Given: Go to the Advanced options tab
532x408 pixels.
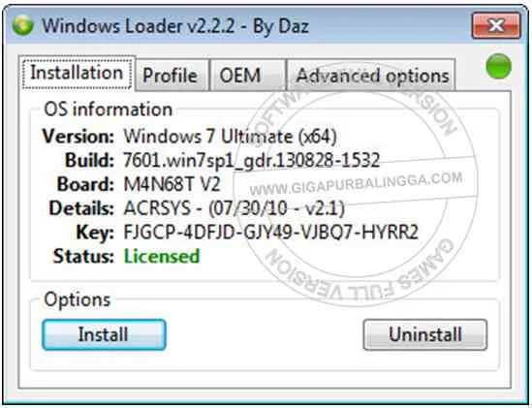Looking at the screenshot, I should [371, 75].
